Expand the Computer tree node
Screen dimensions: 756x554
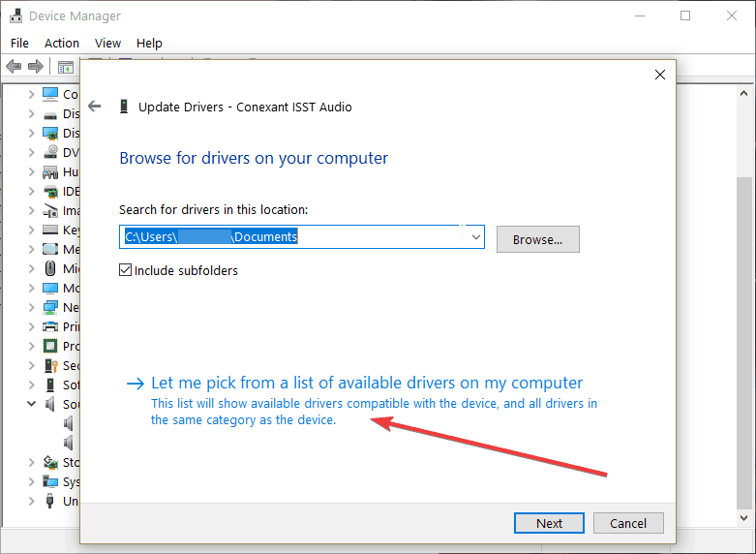tap(31, 94)
